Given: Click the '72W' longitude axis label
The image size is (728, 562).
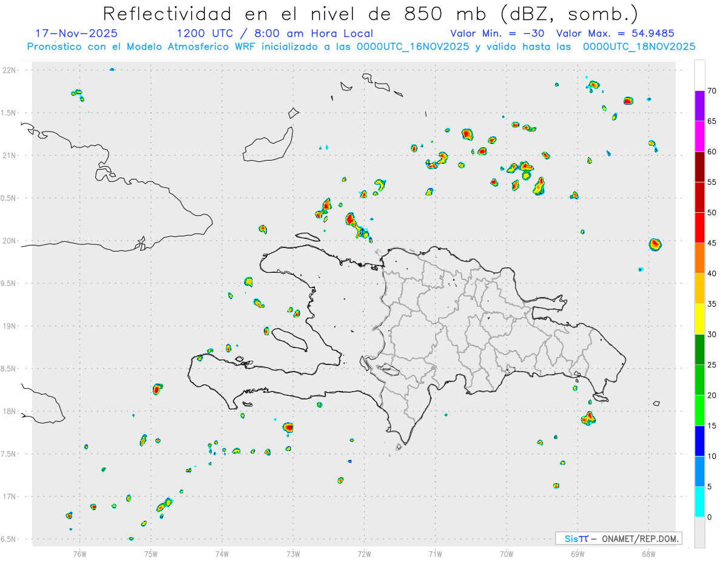Looking at the screenshot, I should (364, 554).
